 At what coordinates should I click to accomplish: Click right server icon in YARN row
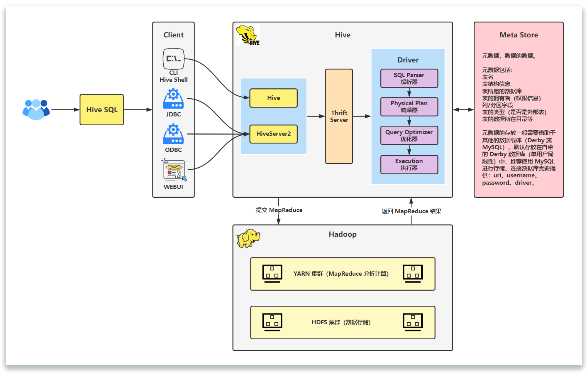tap(413, 274)
